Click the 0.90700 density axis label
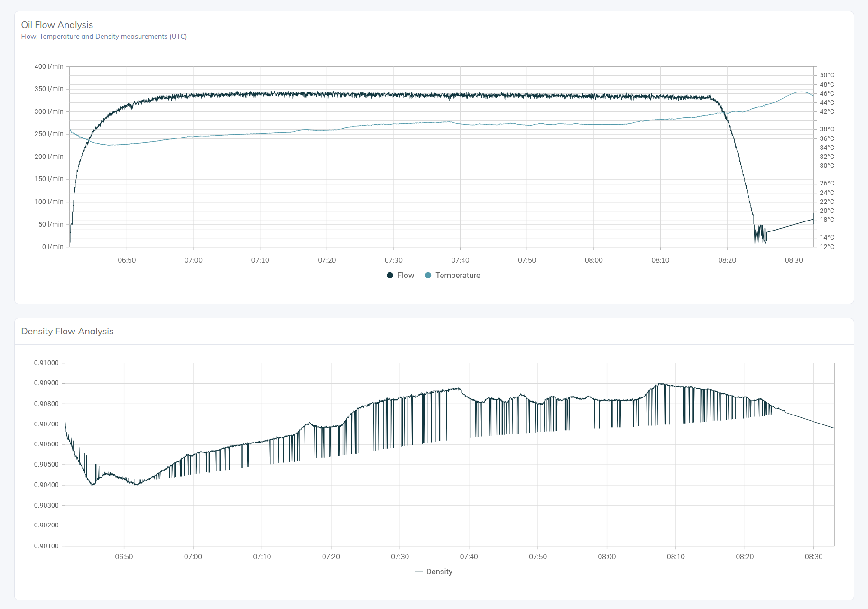 pos(46,424)
